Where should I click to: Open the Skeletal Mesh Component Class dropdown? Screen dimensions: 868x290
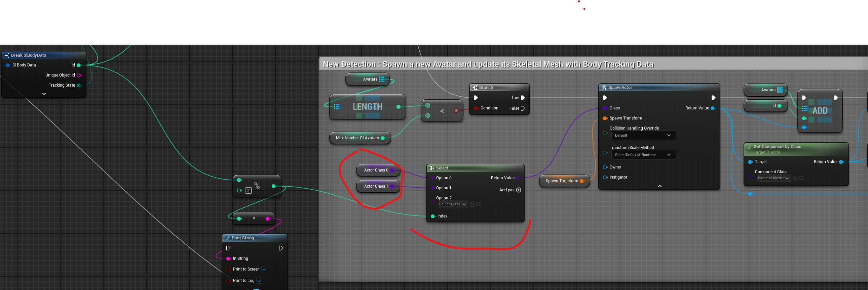point(773,178)
